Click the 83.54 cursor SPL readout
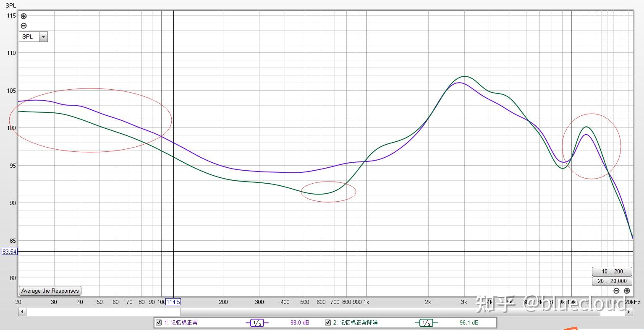This screenshot has width=644, height=330. coord(9,252)
